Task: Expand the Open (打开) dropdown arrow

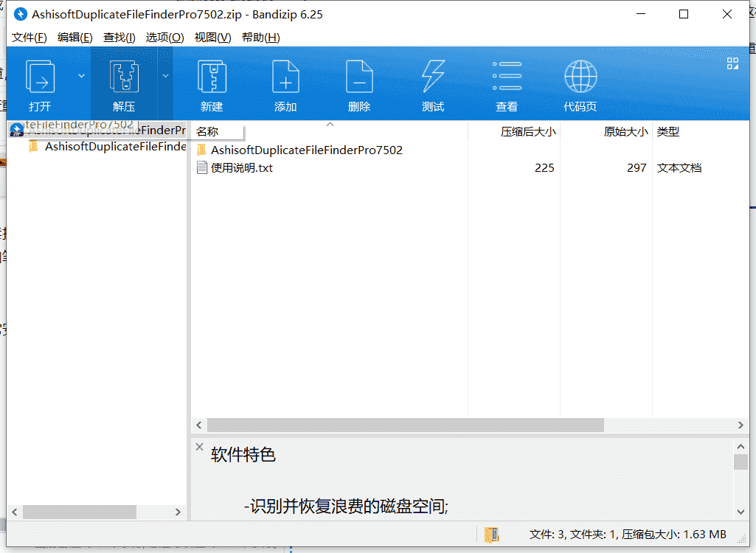Action: click(81, 76)
